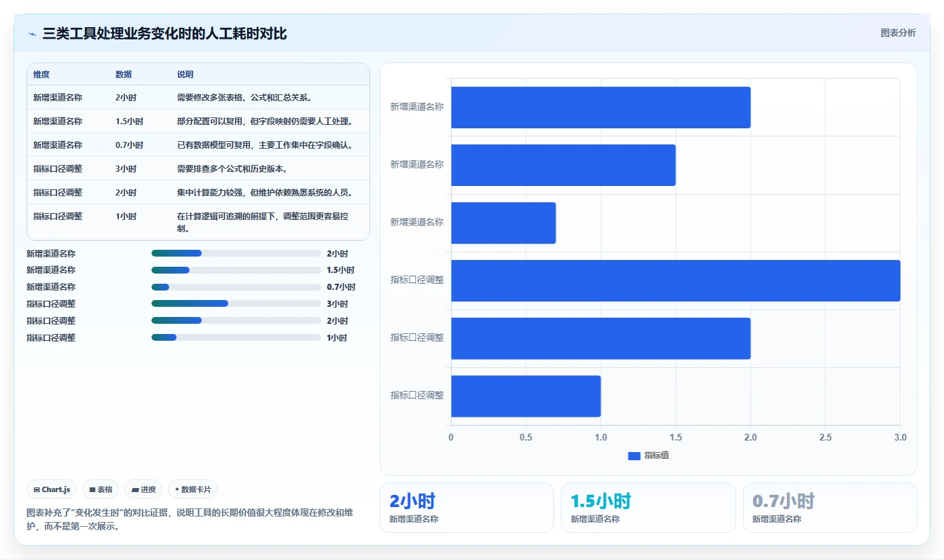Click the 3小时 cell in the table
This screenshot has height=560, width=944.
[126, 169]
